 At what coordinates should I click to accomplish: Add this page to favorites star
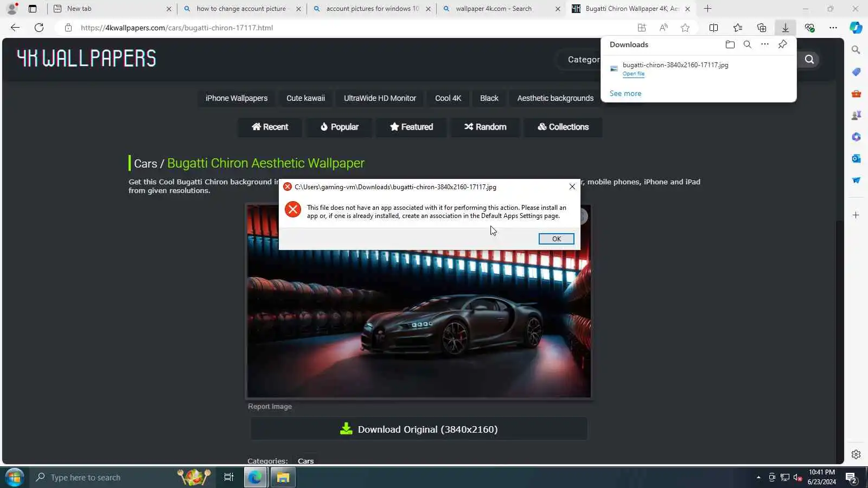(x=685, y=28)
